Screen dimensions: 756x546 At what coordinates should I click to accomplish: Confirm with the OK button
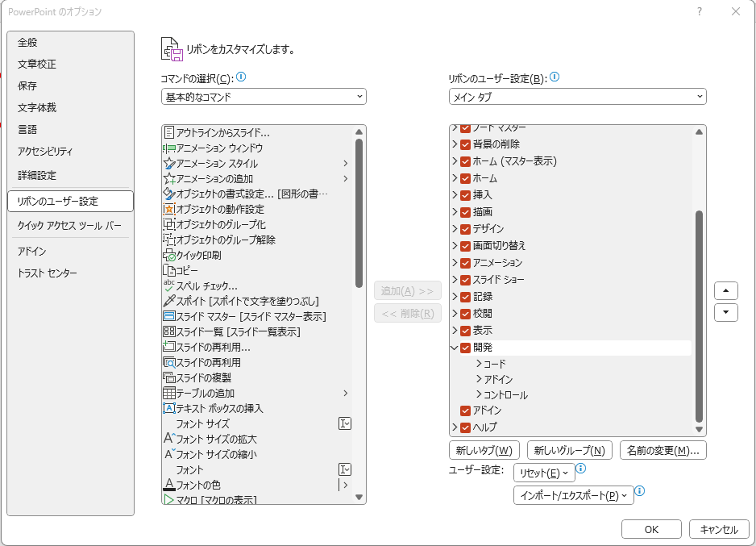[651, 529]
